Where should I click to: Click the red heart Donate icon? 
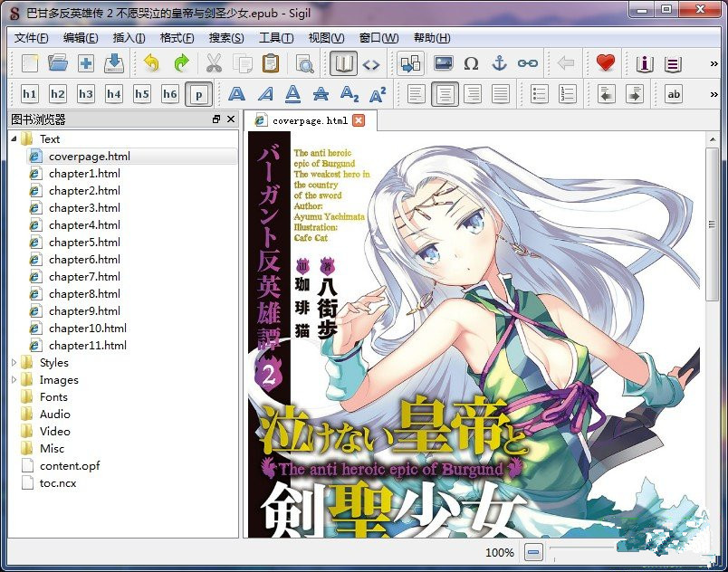tap(605, 63)
